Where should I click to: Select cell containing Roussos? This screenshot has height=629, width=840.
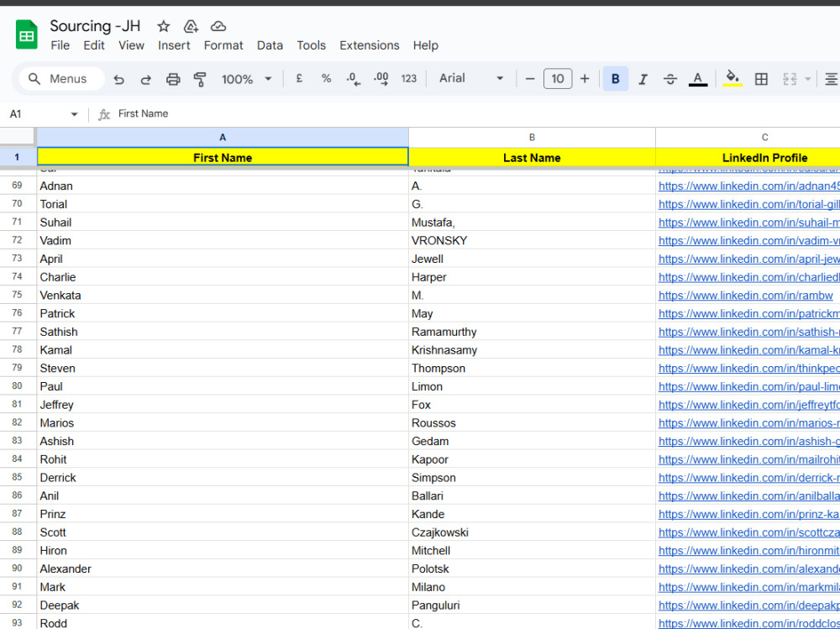[532, 422]
